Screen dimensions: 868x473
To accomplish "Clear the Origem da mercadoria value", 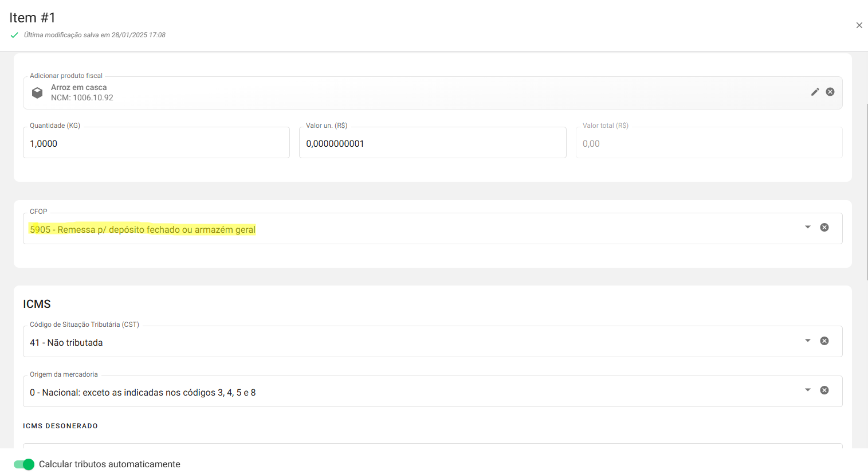I will [x=824, y=390].
